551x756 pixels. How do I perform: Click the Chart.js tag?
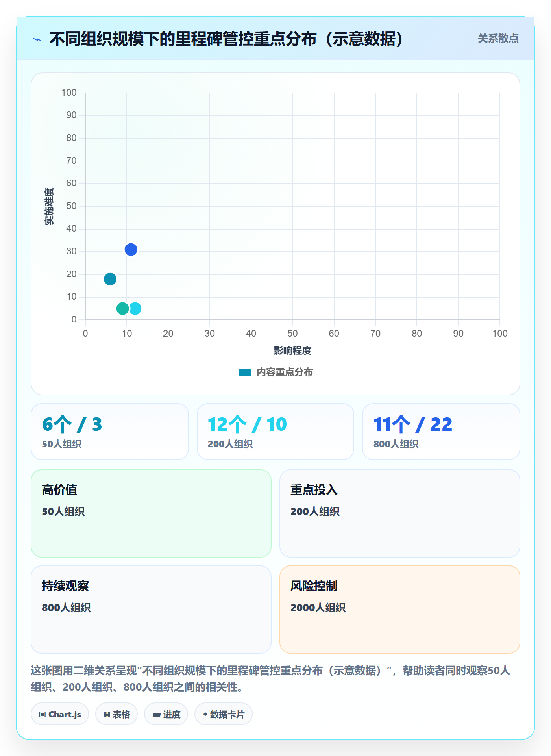(60, 714)
